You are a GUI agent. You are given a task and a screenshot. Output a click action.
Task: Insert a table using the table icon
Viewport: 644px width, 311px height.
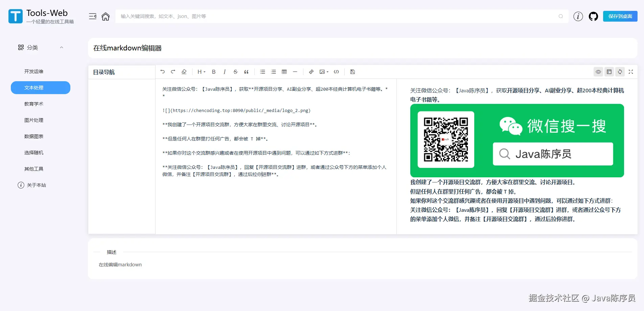point(284,72)
